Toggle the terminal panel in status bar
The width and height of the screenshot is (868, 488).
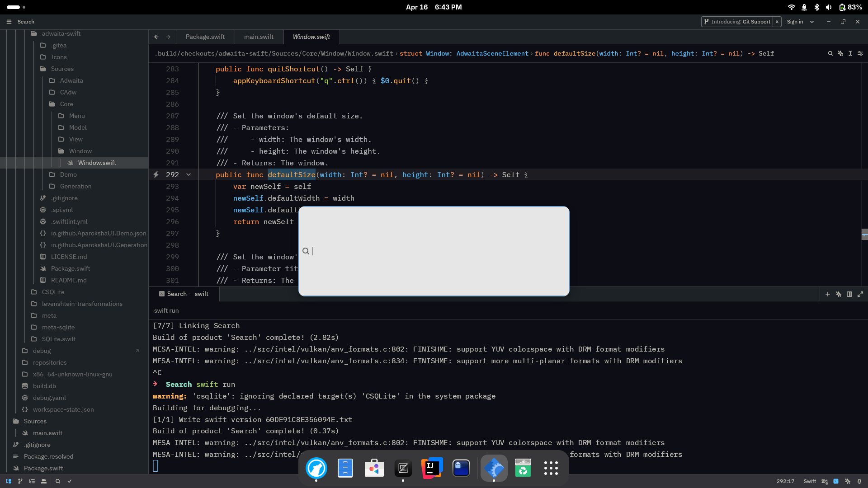pyautogui.click(x=836, y=481)
